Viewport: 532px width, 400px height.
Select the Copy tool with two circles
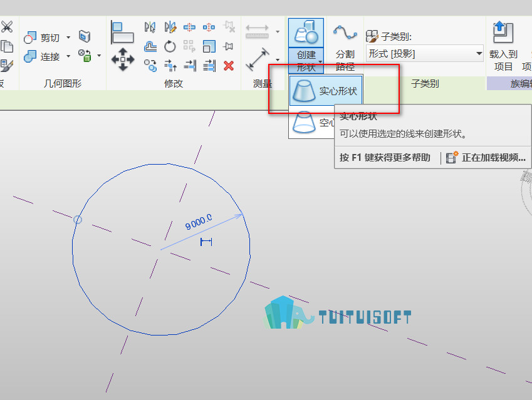coord(150,66)
